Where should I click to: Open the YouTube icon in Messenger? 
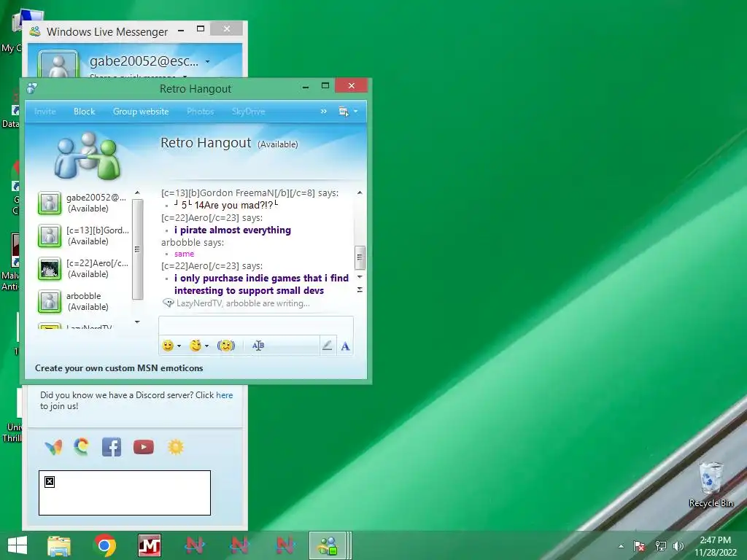point(144,447)
